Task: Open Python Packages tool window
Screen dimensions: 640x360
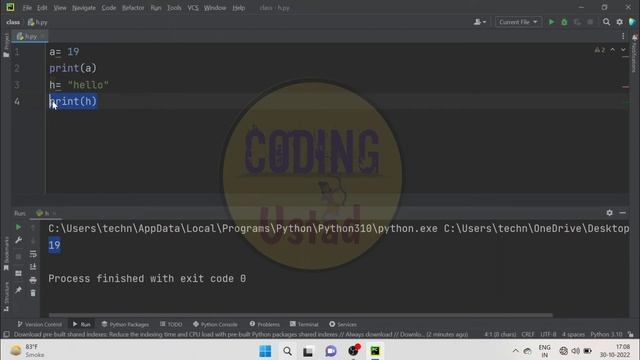Action: tap(125, 324)
